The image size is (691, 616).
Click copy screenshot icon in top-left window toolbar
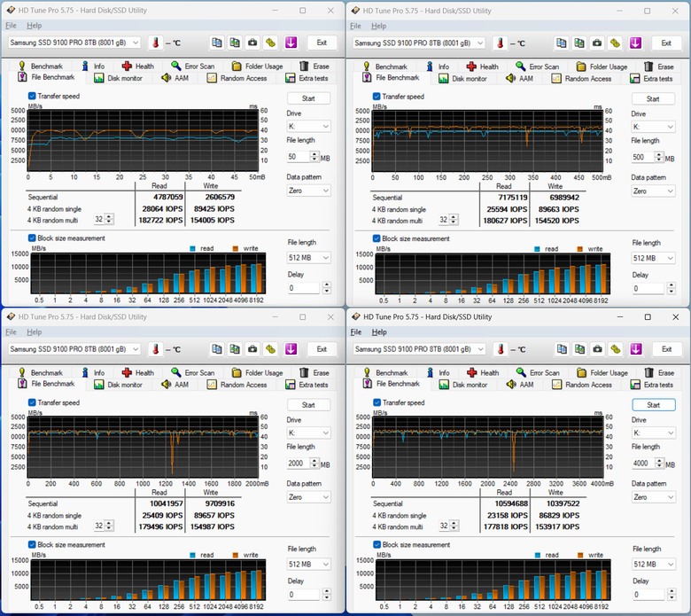coord(235,43)
